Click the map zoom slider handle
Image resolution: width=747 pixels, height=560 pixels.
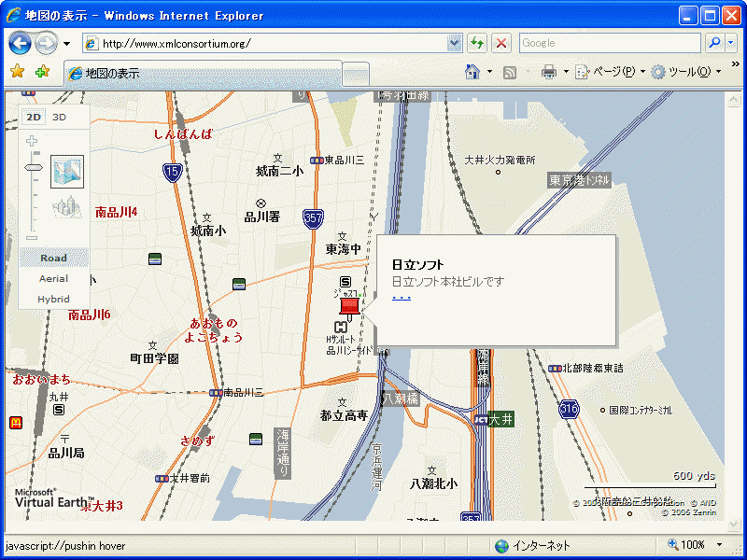click(34, 167)
